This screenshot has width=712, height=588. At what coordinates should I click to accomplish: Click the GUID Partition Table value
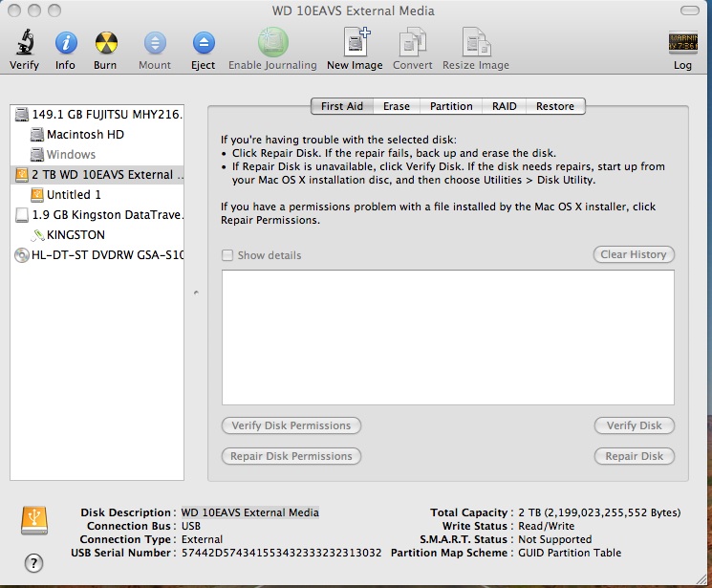tap(570, 553)
